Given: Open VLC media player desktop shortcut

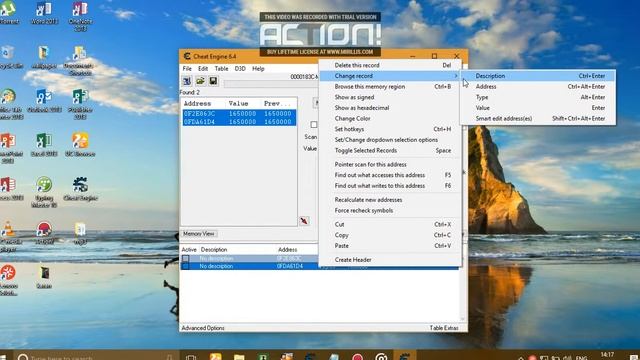Looking at the screenshot, I should click(x=8, y=237).
